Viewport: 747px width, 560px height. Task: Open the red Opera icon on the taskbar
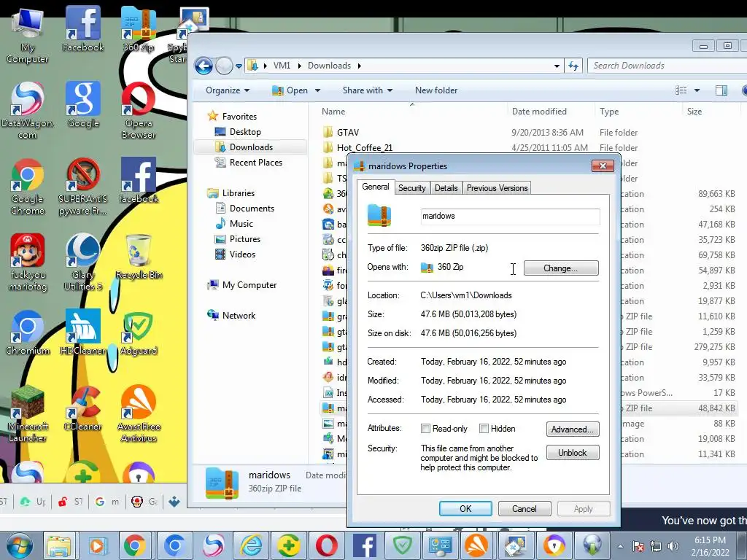point(327,545)
